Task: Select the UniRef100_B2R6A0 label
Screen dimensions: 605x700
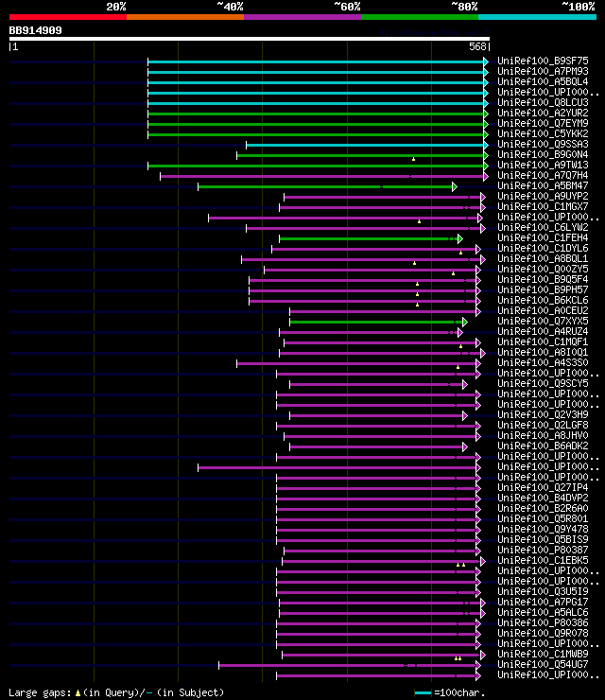Action: tap(543, 509)
